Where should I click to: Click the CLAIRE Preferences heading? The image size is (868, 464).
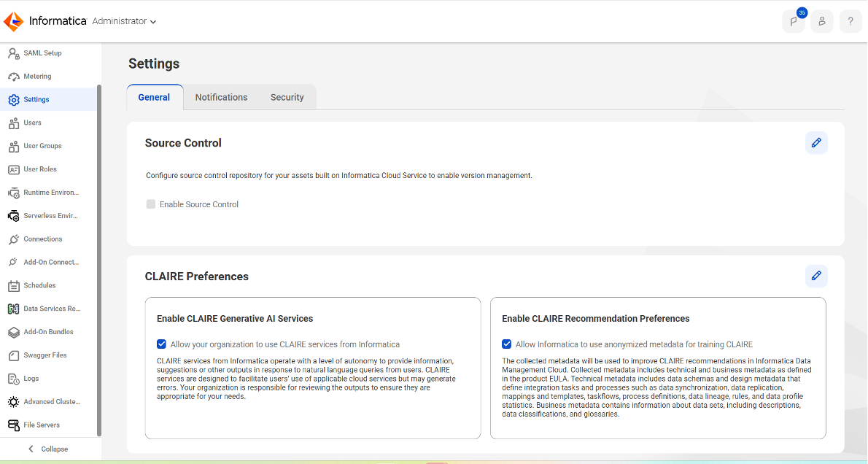[196, 277]
